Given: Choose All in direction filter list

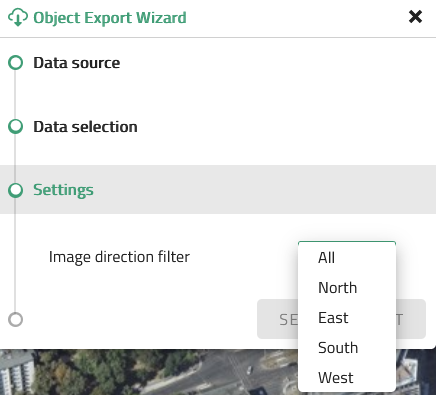Looking at the screenshot, I should [347, 258].
